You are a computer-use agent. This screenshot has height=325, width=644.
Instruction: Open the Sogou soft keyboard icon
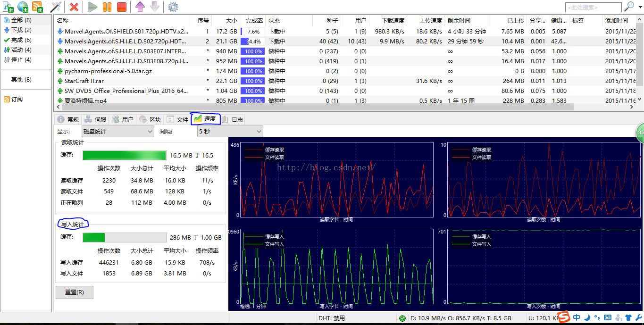pos(608,317)
